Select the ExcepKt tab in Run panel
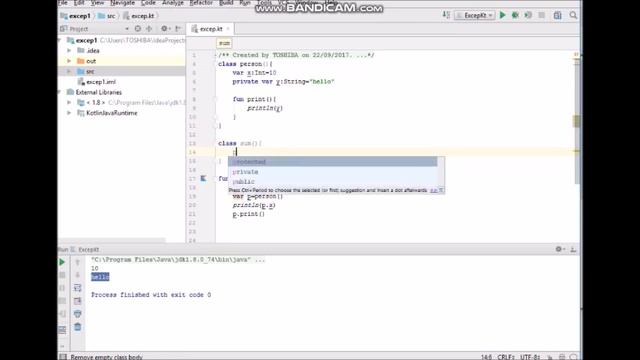Image resolution: width=640 pixels, height=360 pixels. point(85,249)
